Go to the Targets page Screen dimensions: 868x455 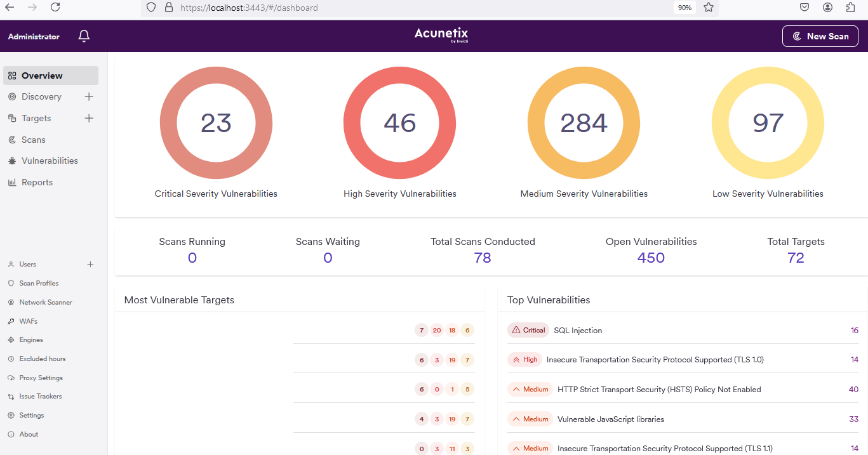tap(36, 118)
